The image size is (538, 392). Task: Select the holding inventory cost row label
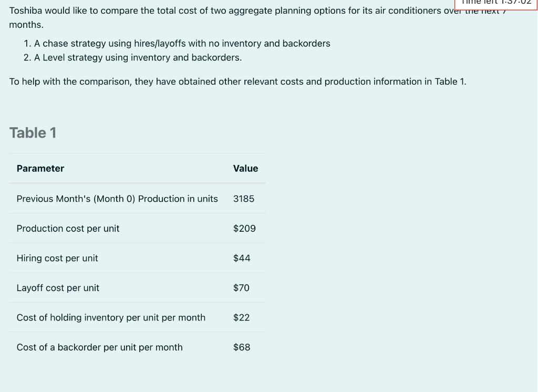(111, 317)
